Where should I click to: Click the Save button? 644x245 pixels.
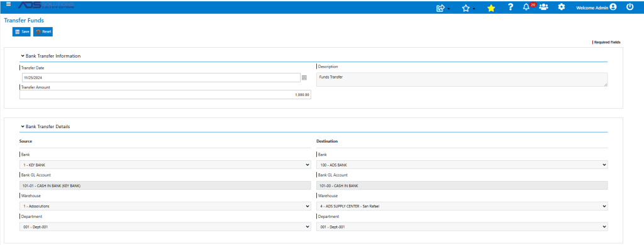click(21, 31)
